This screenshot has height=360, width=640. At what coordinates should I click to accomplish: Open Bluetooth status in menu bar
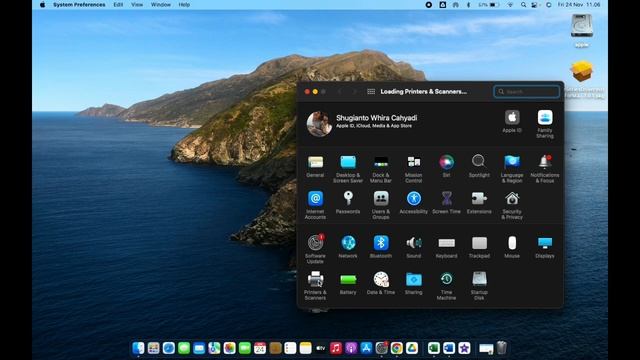[468, 4]
